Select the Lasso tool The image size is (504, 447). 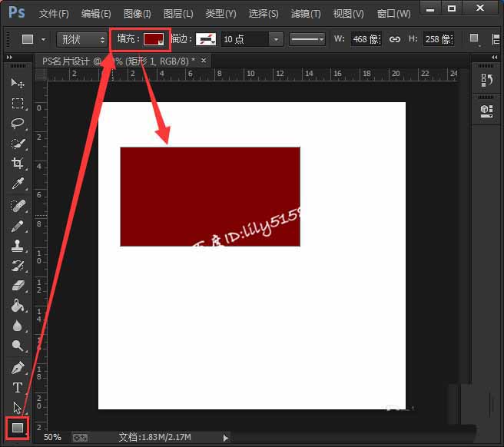tap(17, 123)
